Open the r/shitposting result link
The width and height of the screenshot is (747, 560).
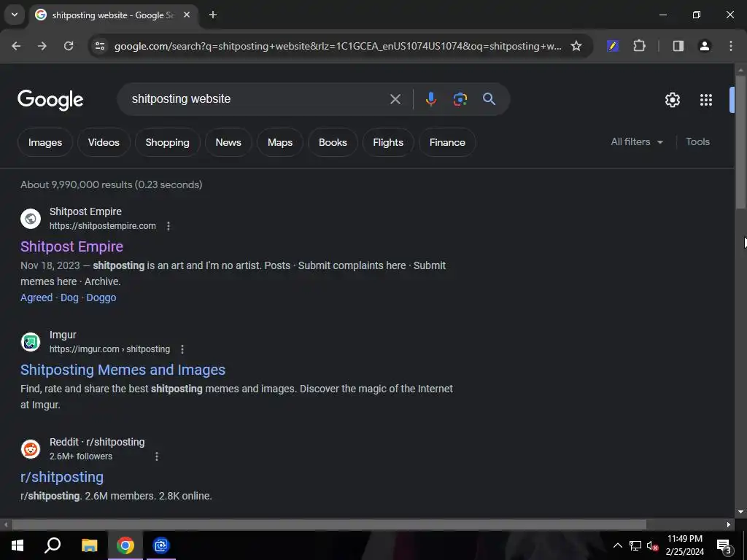(62, 477)
